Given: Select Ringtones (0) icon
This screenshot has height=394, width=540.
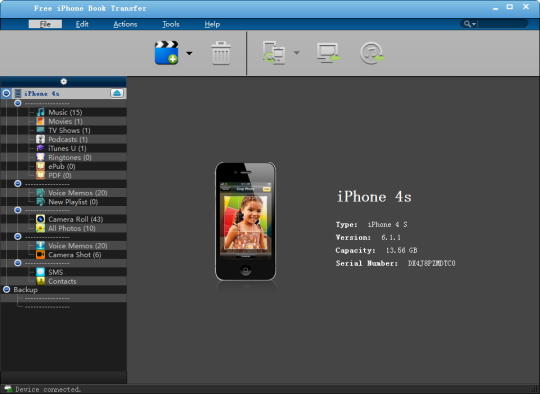Looking at the screenshot, I should pos(40,157).
